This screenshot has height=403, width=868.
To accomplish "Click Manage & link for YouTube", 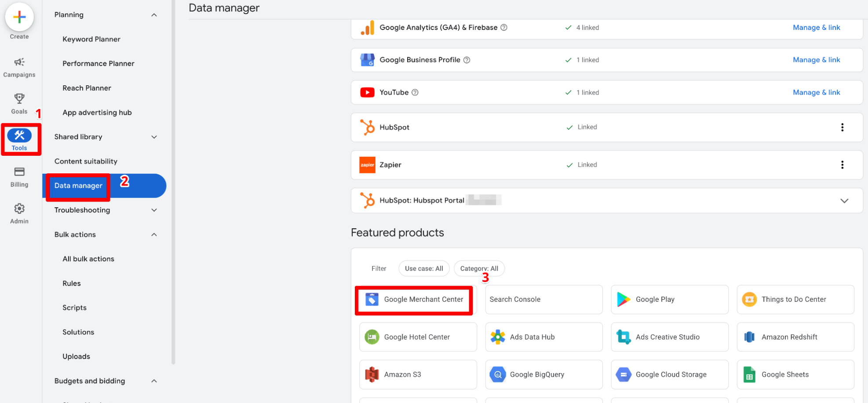I will [817, 92].
